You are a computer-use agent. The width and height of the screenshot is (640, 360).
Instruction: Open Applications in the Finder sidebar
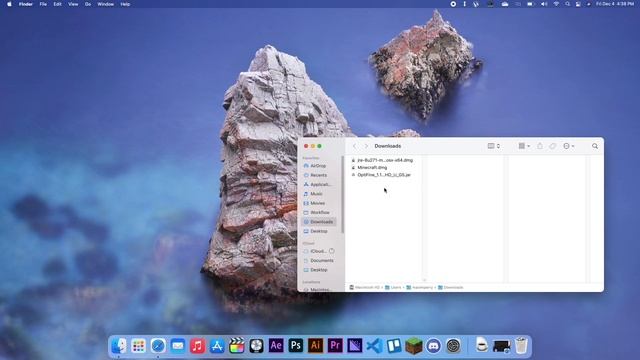coord(317,184)
